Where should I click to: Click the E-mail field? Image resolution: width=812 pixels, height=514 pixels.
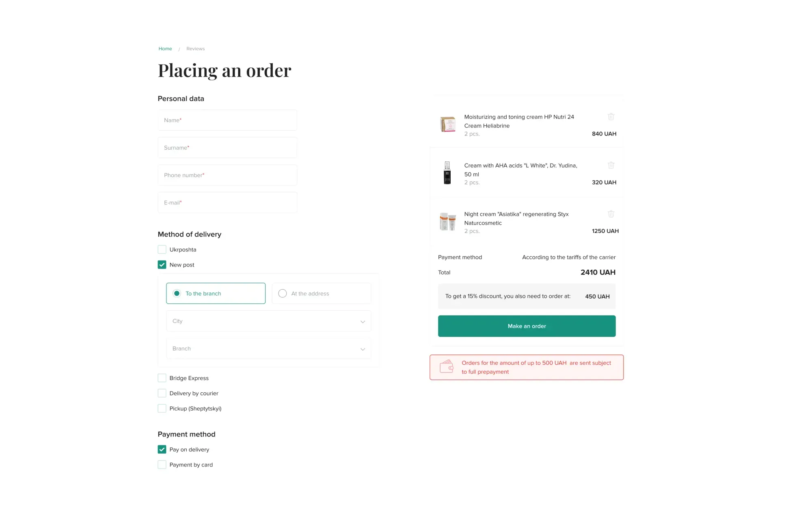coord(227,202)
